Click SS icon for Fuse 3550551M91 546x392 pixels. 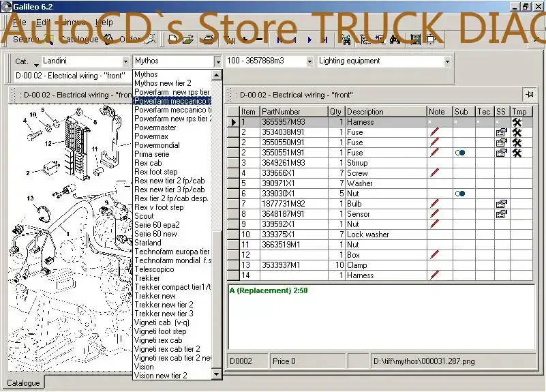[x=502, y=153]
